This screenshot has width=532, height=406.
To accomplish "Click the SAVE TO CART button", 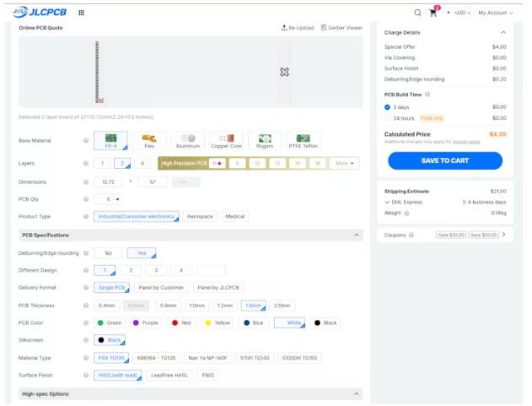I will 445,160.
